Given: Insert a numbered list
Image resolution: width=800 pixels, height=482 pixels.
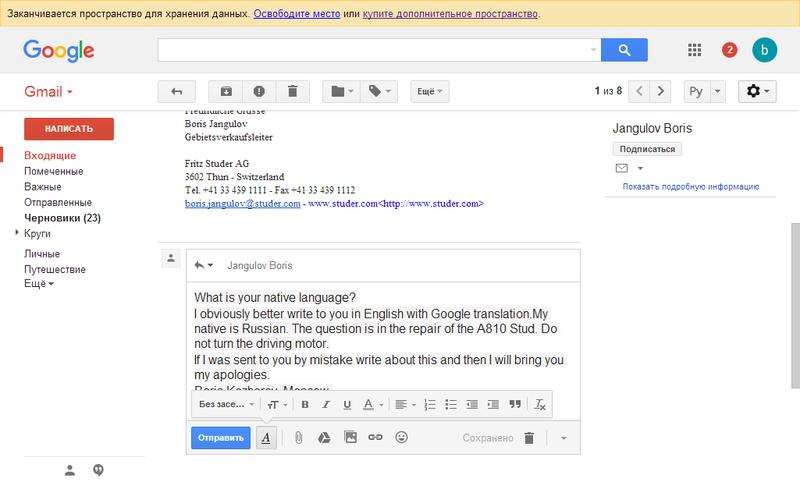Looking at the screenshot, I should pyautogui.click(x=430, y=404).
